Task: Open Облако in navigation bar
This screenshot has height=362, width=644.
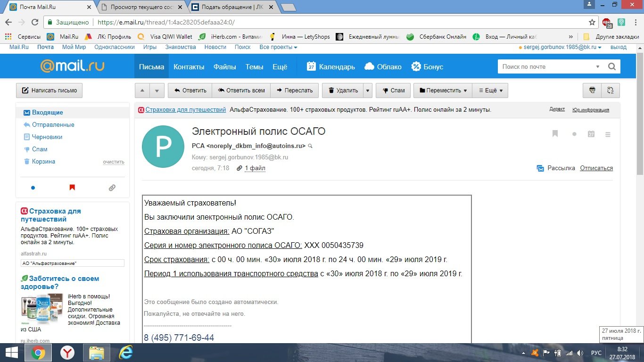Action: point(383,66)
